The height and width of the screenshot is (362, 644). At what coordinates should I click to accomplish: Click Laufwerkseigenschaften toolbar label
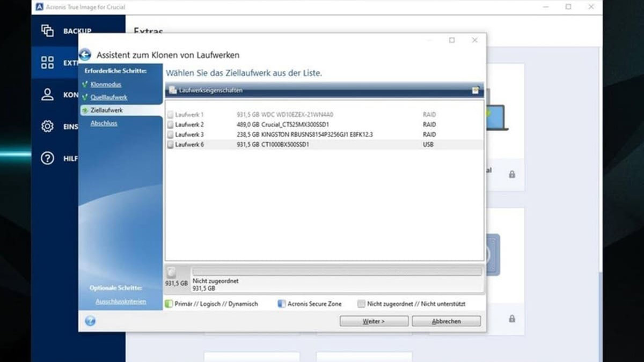pos(210,91)
